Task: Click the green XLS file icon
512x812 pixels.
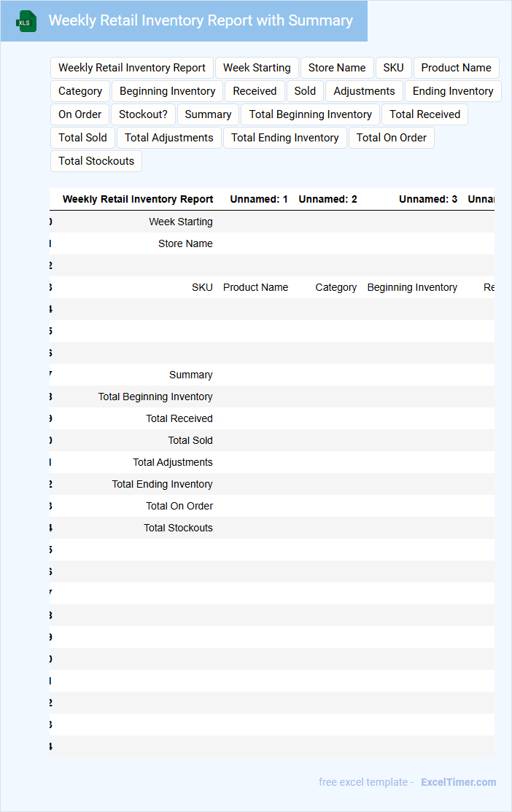Action: [26, 21]
